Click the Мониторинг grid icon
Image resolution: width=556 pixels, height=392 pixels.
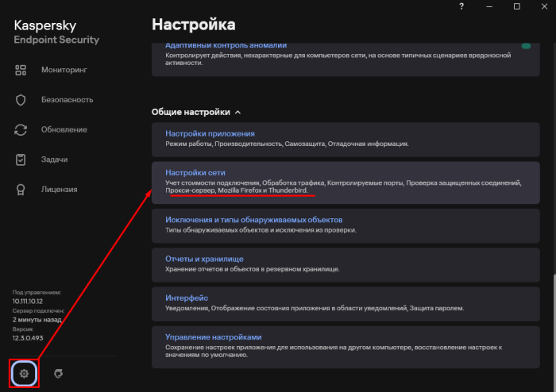click(x=22, y=70)
